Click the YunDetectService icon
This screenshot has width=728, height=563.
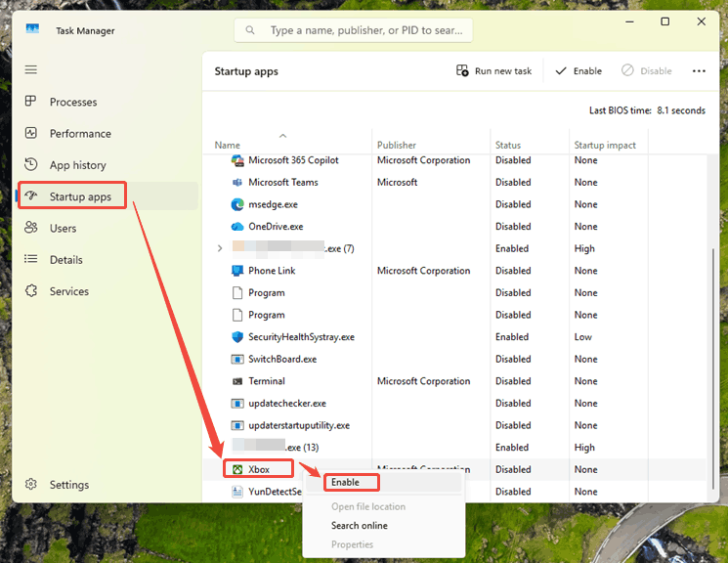pos(237,492)
